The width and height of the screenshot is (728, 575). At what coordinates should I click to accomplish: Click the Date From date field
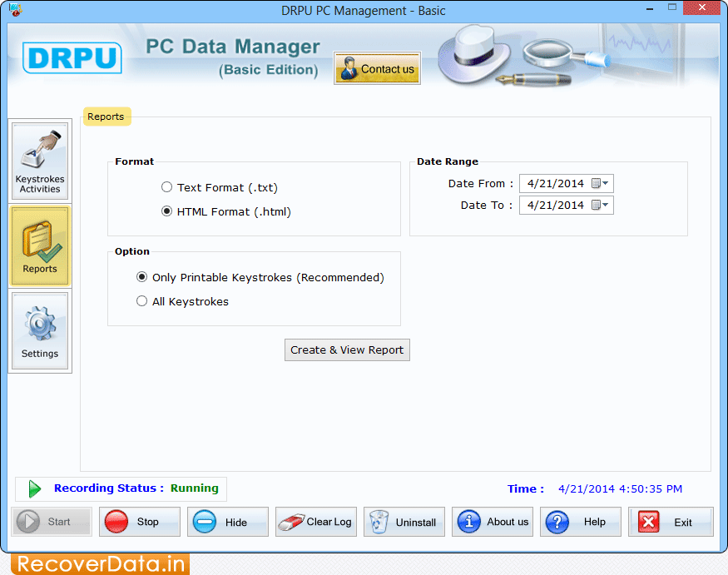click(x=566, y=183)
